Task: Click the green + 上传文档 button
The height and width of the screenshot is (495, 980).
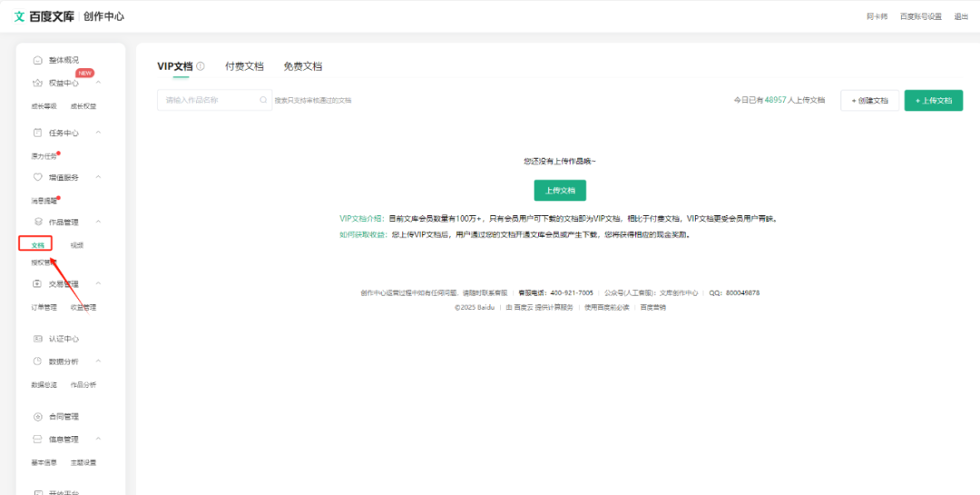Action: point(933,100)
